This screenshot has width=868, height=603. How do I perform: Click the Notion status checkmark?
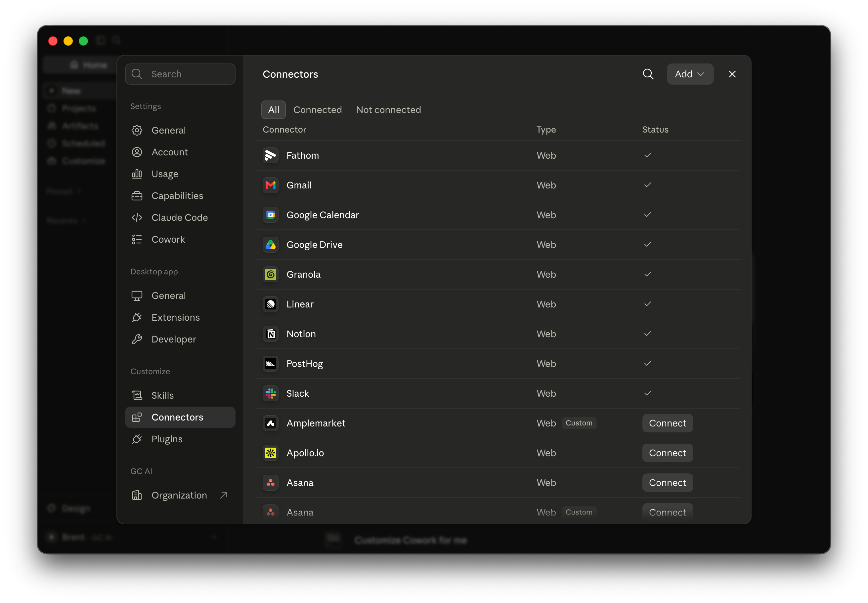(x=647, y=334)
